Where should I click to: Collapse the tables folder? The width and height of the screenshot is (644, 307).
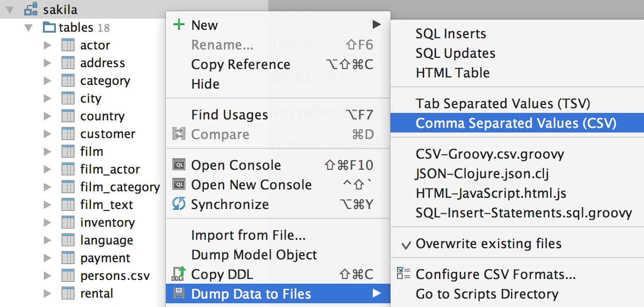click(29, 28)
